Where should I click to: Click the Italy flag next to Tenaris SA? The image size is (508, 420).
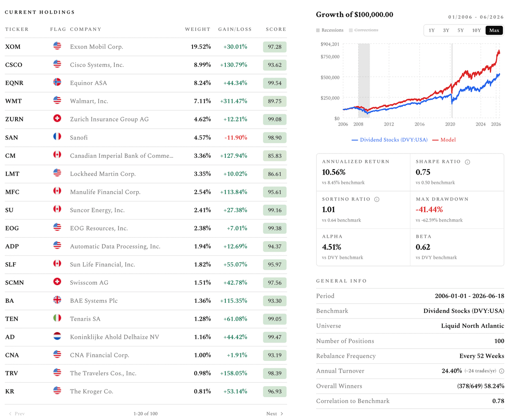click(57, 318)
